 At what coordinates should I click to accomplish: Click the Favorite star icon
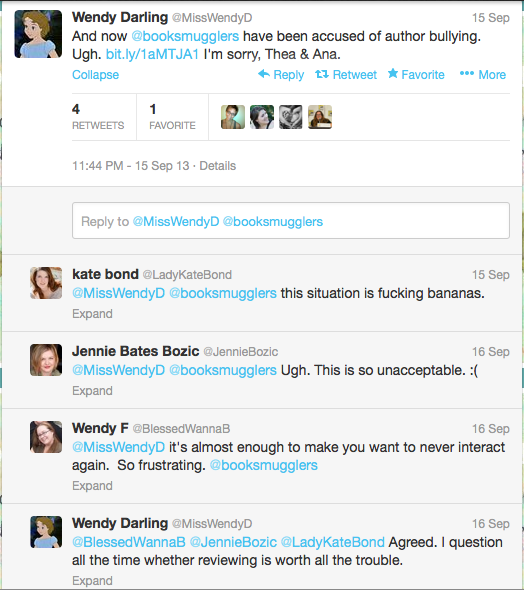click(393, 73)
